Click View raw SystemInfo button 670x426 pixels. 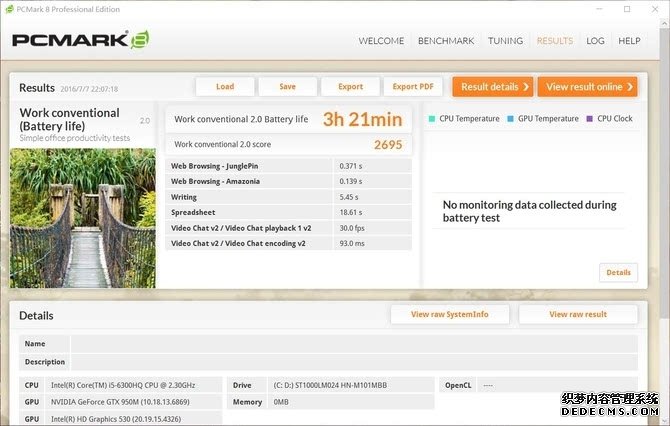tap(450, 314)
